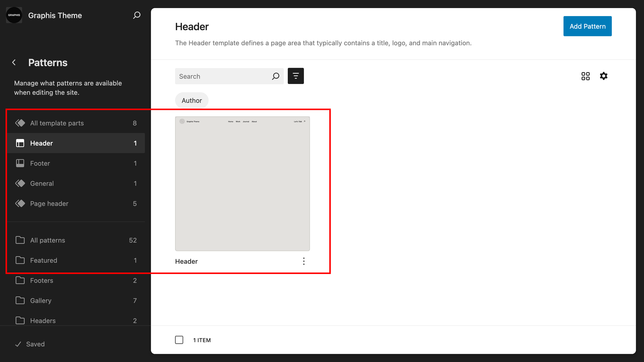Click the Graphis site logo icon

(x=14, y=15)
